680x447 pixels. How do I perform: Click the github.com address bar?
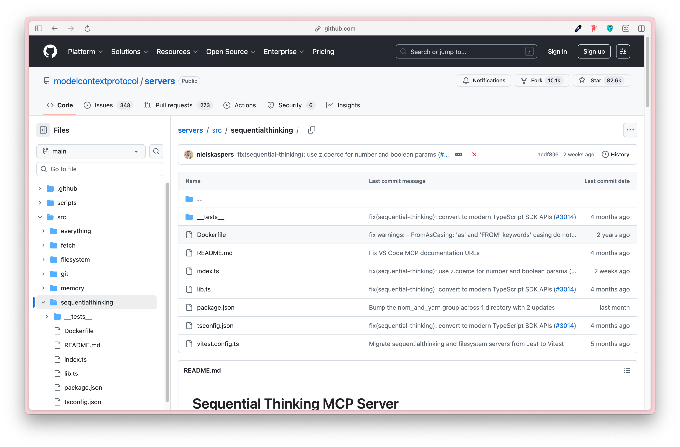click(335, 29)
